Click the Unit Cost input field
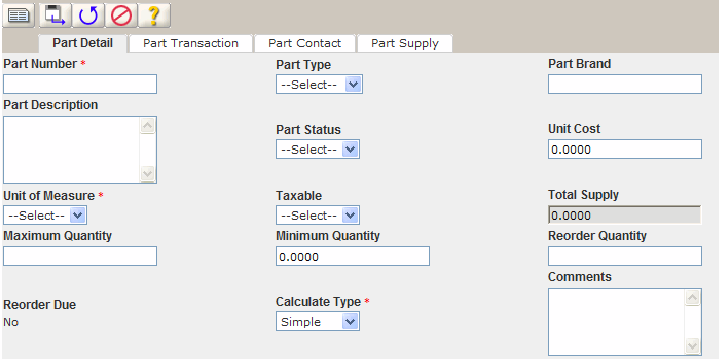 click(625, 150)
